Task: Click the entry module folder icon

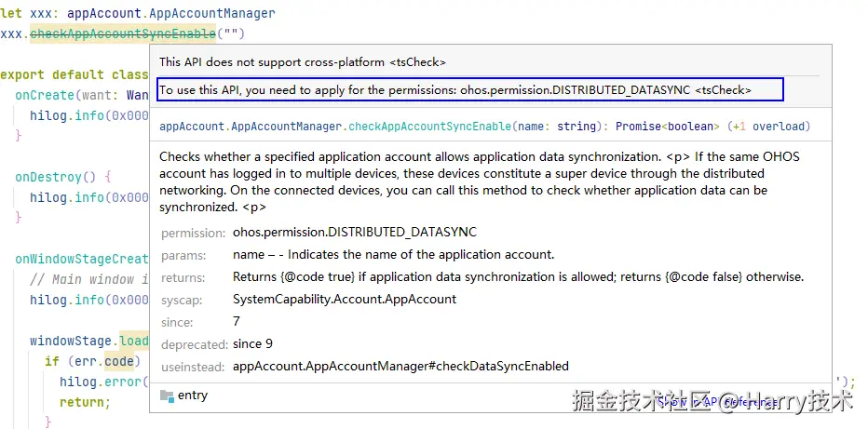Action: [167, 395]
